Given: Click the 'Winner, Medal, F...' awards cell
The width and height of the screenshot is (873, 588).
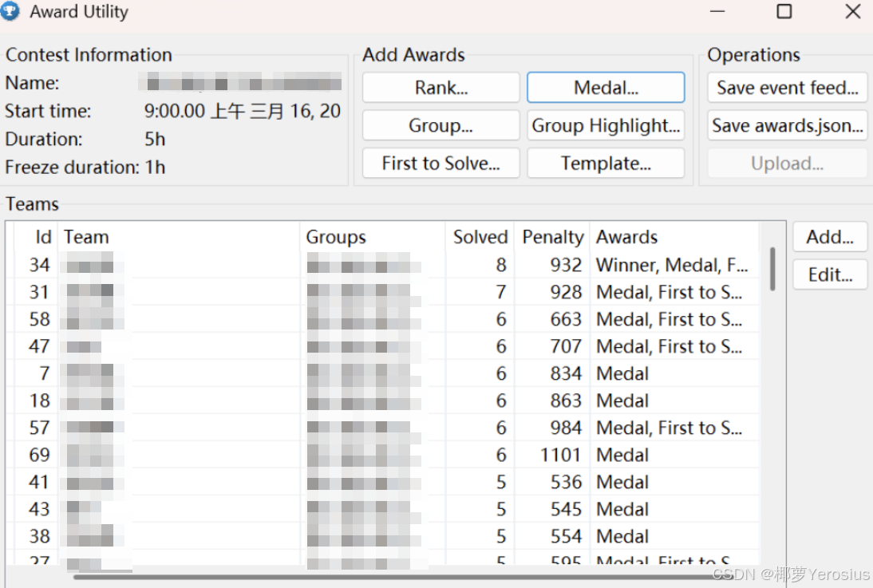Looking at the screenshot, I should (x=672, y=265).
